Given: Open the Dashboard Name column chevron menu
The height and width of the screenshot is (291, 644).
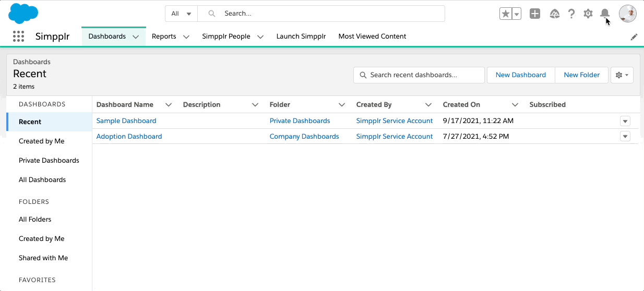Looking at the screenshot, I should pos(169,105).
